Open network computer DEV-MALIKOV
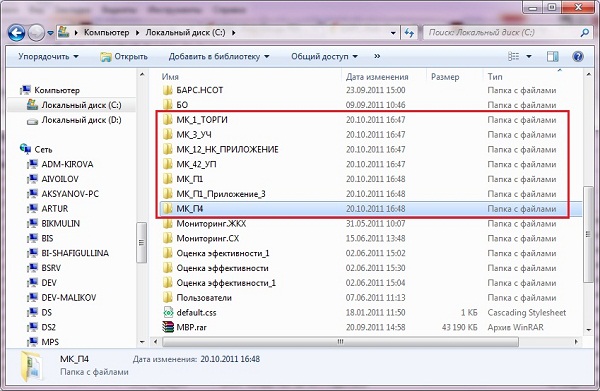This screenshot has width=600, height=391. pyautogui.click(x=62, y=298)
